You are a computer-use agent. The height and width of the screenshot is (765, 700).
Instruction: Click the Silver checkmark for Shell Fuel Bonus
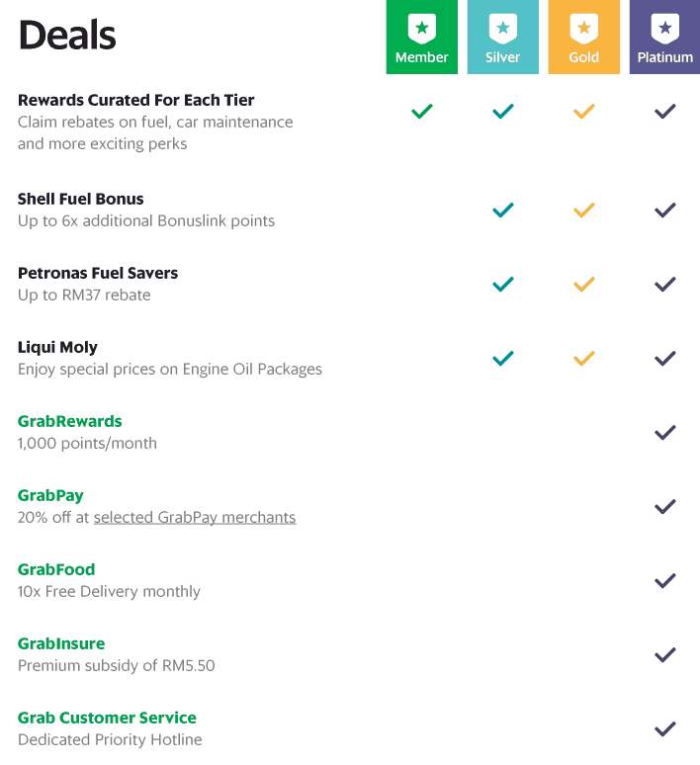(x=503, y=210)
